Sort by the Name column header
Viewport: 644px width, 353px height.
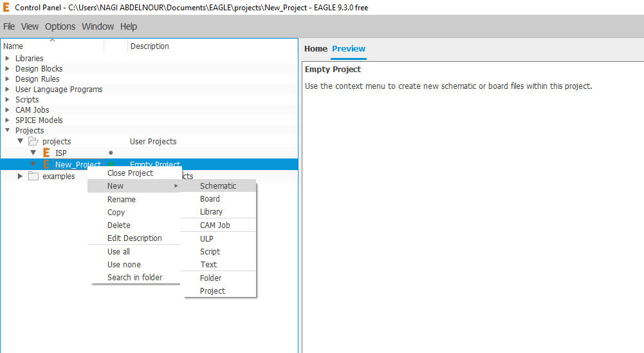(x=52, y=46)
